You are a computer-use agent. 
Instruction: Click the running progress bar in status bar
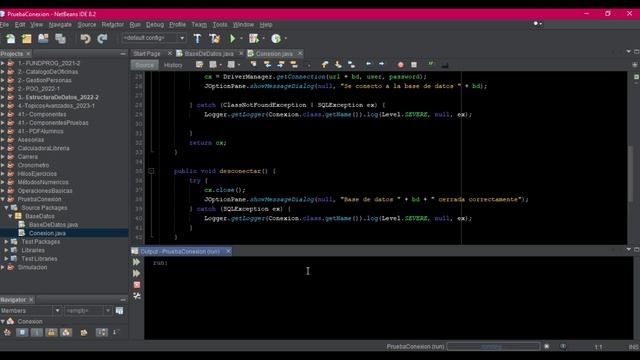[493, 347]
